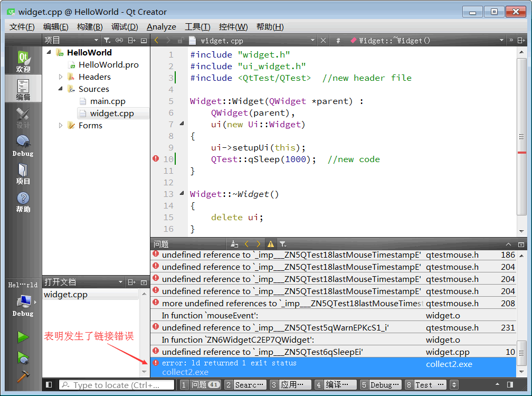Image resolution: width=532 pixels, height=396 pixels.
Task: Fold the constructor at line 7
Action: click(x=182, y=124)
